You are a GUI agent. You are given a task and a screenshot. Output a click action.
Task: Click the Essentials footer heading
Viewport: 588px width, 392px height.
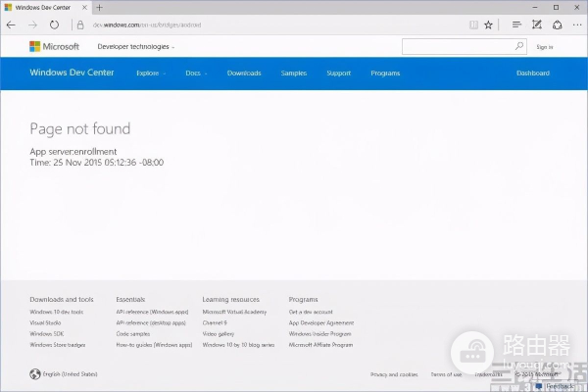(x=130, y=299)
